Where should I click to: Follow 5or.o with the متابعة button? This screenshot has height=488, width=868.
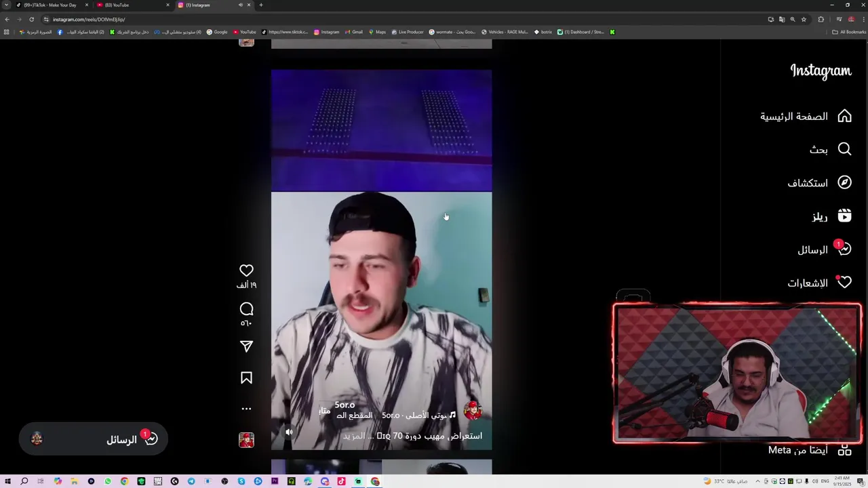[325, 410]
